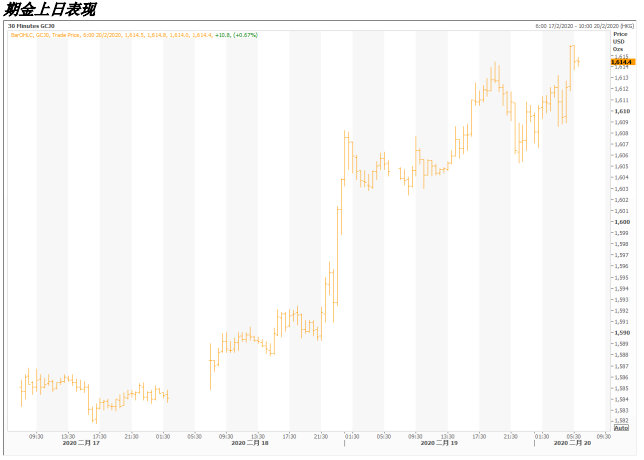Click the '2020 二月 20' date label
This screenshot has height=460, width=644.
tap(572, 443)
